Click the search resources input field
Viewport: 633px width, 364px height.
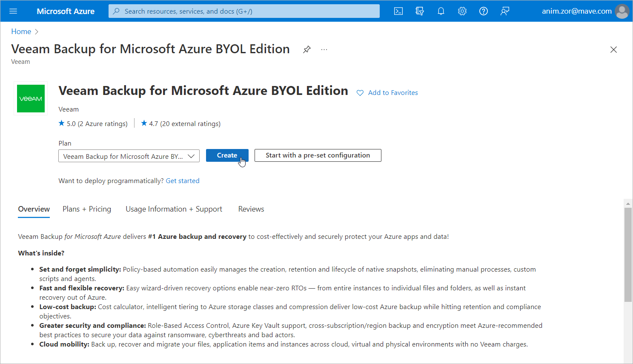point(244,11)
